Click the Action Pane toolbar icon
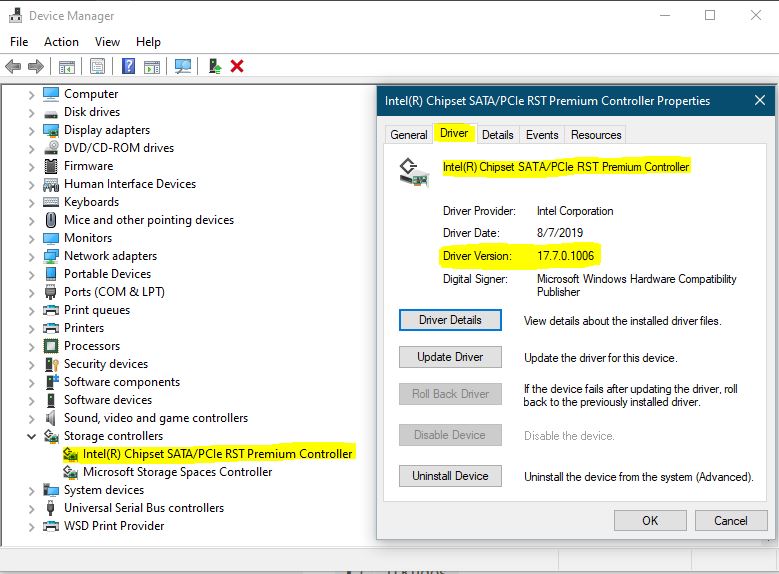This screenshot has height=574, width=779. pos(152,66)
